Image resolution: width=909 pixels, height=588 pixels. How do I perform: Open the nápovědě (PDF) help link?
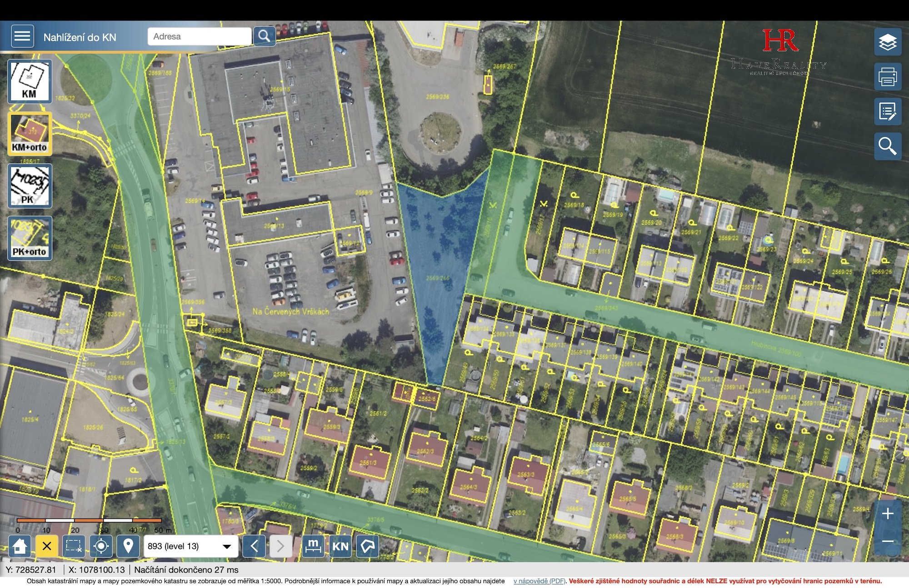pyautogui.click(x=539, y=581)
